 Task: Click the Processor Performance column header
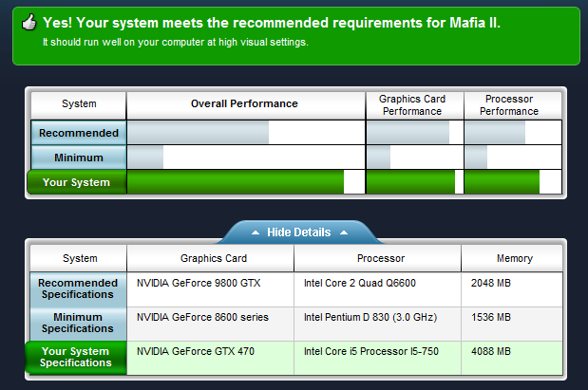pyautogui.click(x=513, y=105)
